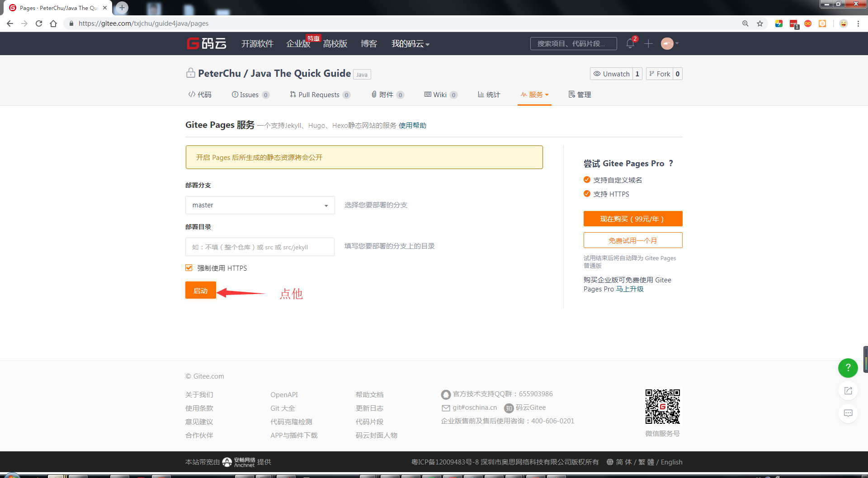Click the envelope icon next to git#oschina.cn
Viewport: 868px width, 478px height.
pyautogui.click(x=445, y=408)
